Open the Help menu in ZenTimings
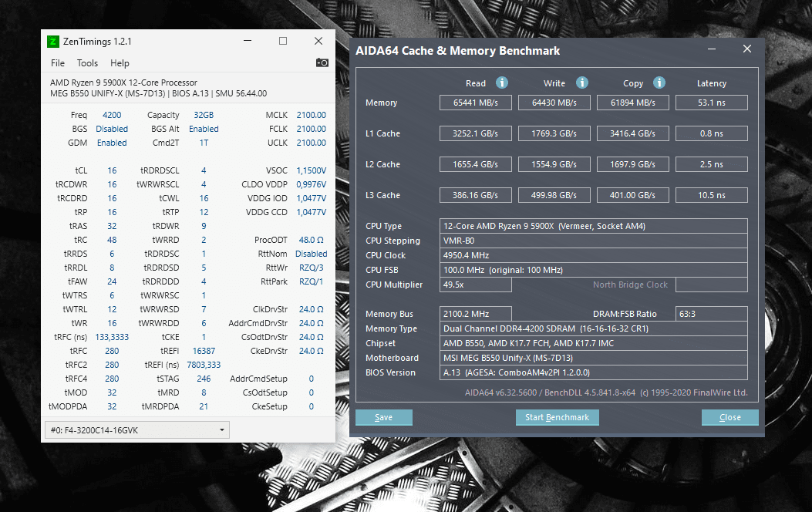812x512 pixels. [x=120, y=63]
